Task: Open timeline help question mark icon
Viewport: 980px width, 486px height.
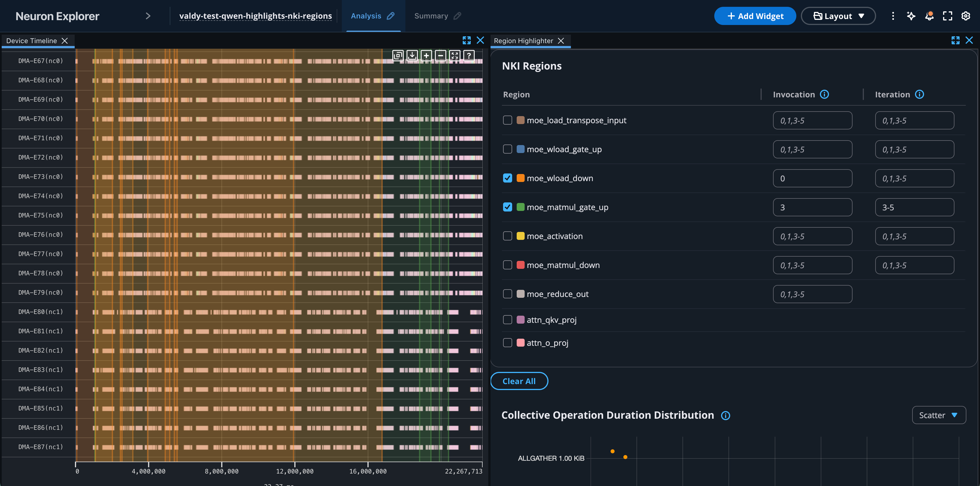Action: tap(469, 56)
